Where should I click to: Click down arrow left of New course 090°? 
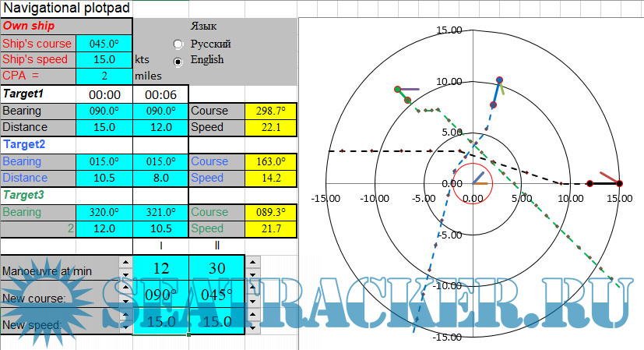pyautogui.click(x=125, y=302)
